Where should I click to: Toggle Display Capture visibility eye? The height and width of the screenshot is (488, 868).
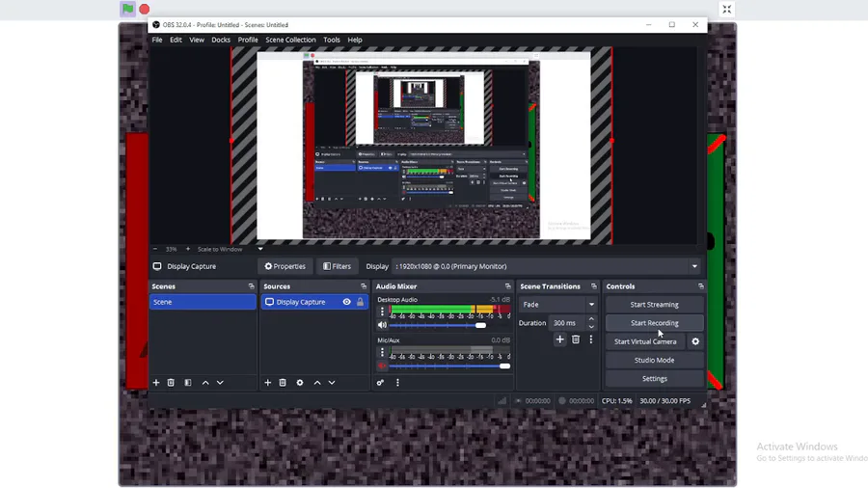point(346,302)
